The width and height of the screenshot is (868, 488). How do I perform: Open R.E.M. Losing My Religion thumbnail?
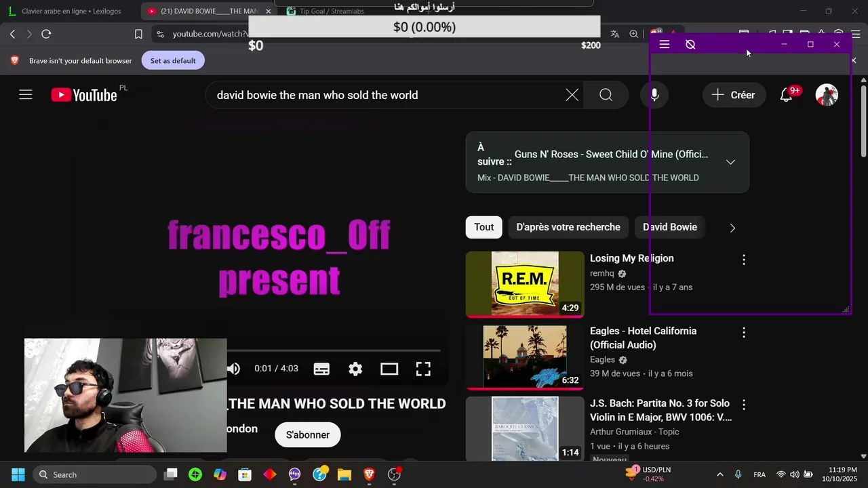click(x=525, y=283)
